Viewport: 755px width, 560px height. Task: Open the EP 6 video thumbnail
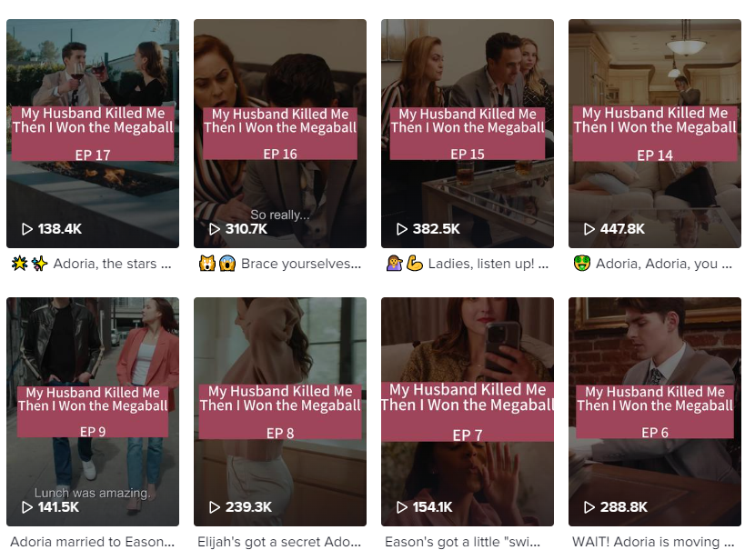point(654,411)
